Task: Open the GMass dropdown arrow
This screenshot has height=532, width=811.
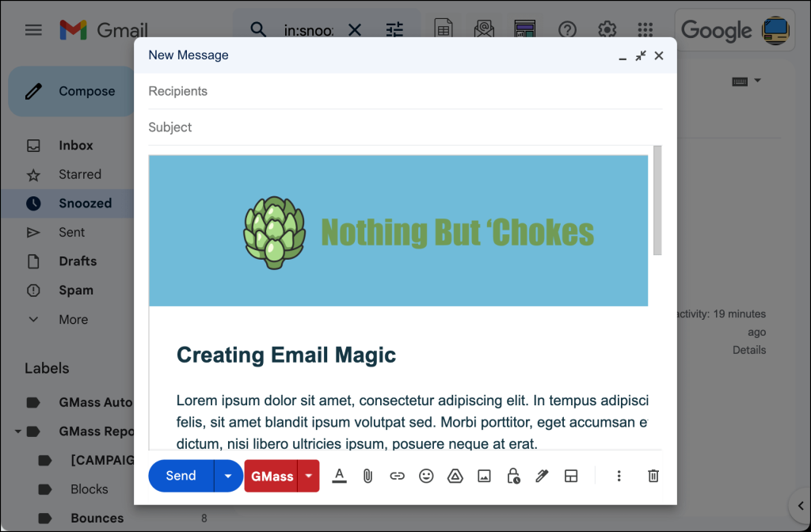Action: click(308, 476)
